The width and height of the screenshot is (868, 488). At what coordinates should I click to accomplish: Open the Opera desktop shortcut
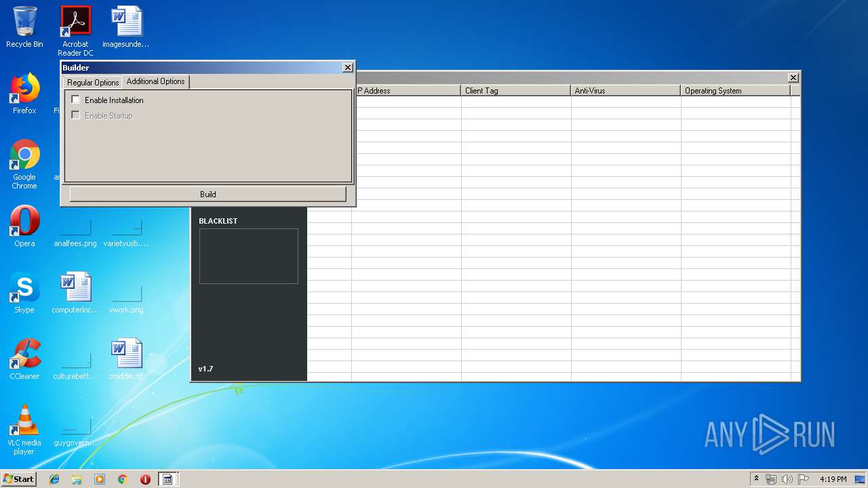click(x=24, y=226)
